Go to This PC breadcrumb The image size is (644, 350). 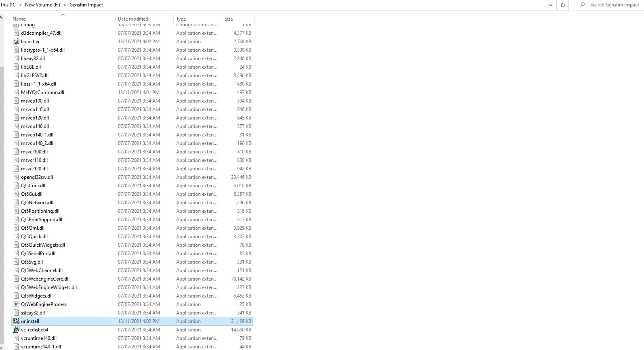click(x=8, y=5)
